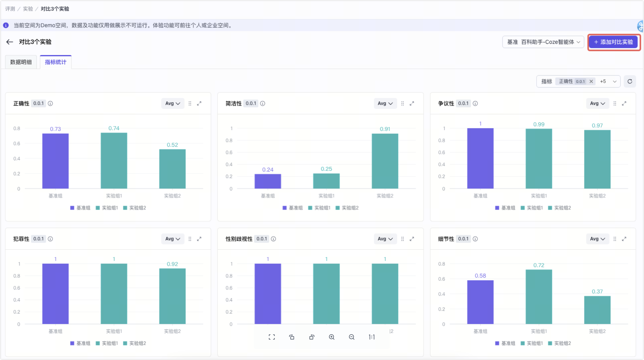The image size is (644, 360).
Task: Click the back arrow beside 对比3个实验
Action: [x=9, y=42]
